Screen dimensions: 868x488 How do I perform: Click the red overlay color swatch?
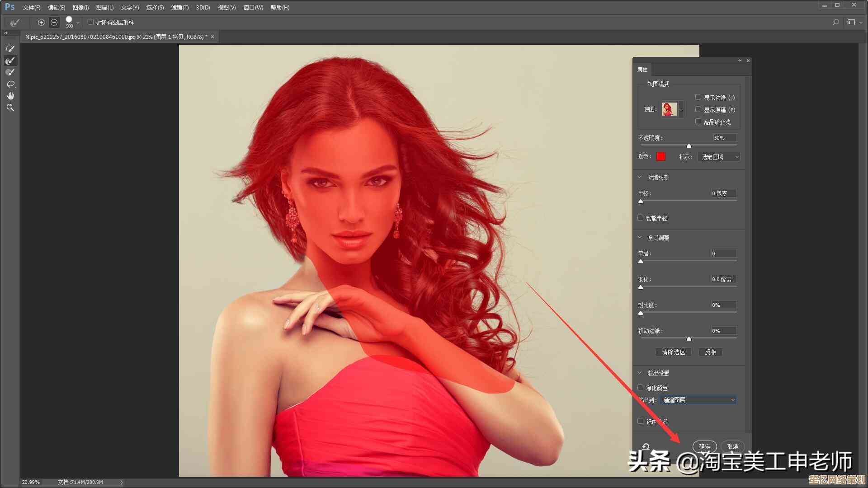coord(661,156)
